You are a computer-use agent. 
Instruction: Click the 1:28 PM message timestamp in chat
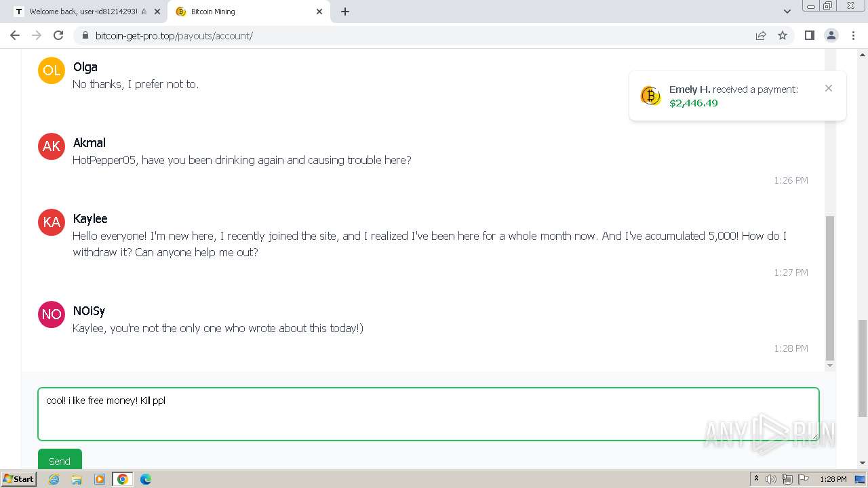(x=791, y=348)
